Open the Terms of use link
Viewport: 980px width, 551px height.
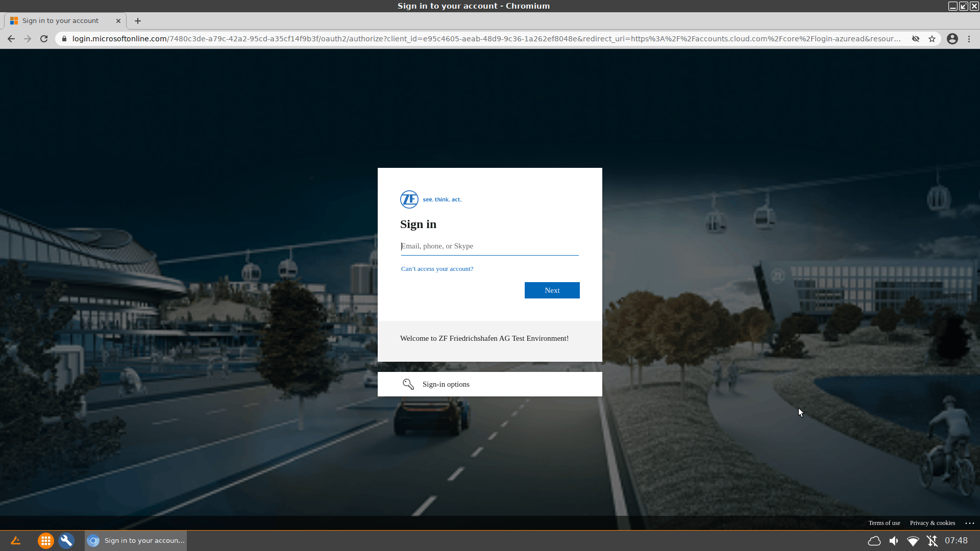point(885,523)
